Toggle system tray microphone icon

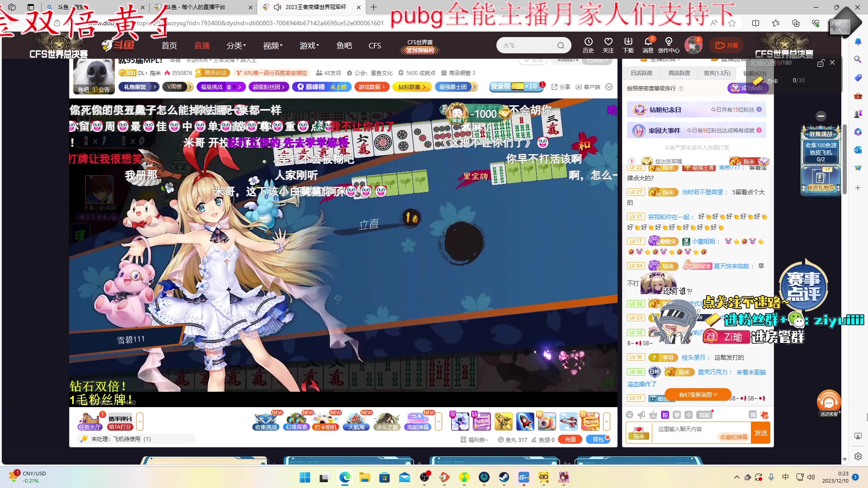pos(771,477)
